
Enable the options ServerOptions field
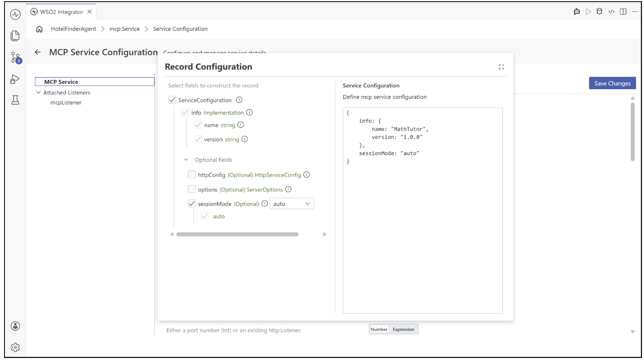click(x=192, y=189)
